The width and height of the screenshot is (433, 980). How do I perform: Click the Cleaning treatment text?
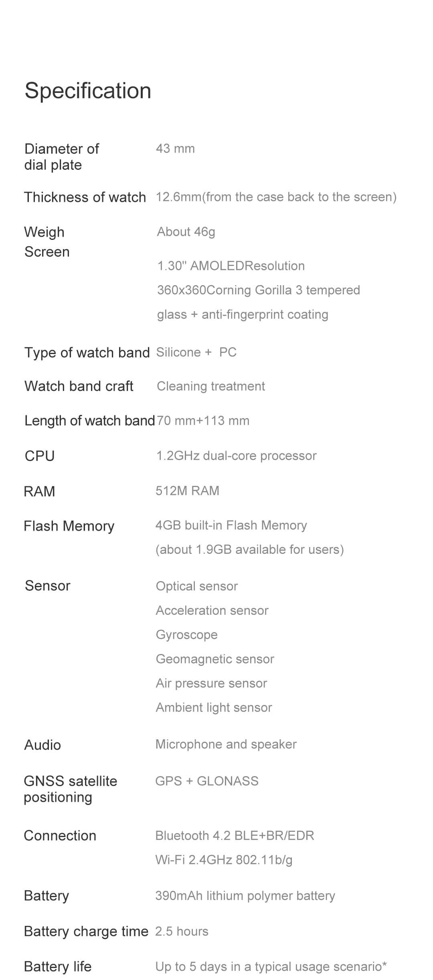[211, 386]
